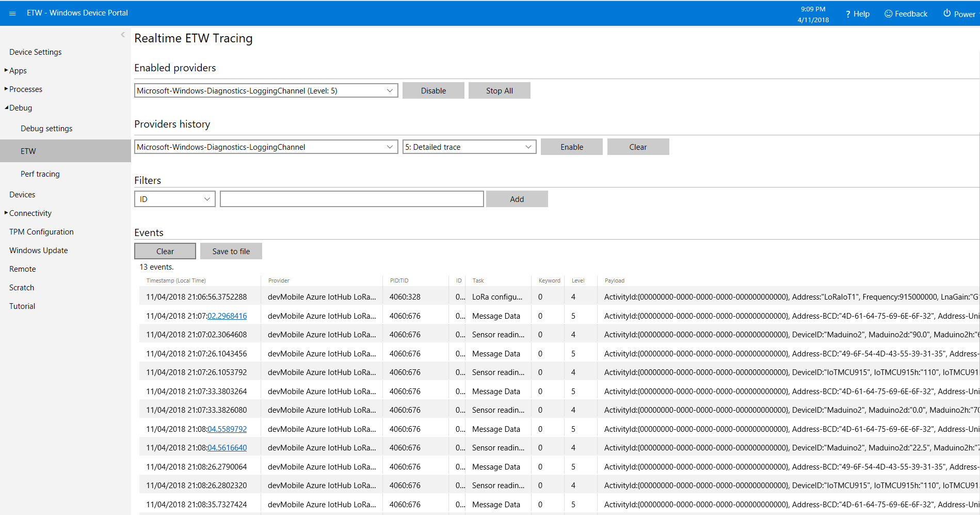Expand the Processes tree node
The width and height of the screenshot is (980, 515).
coord(6,88)
